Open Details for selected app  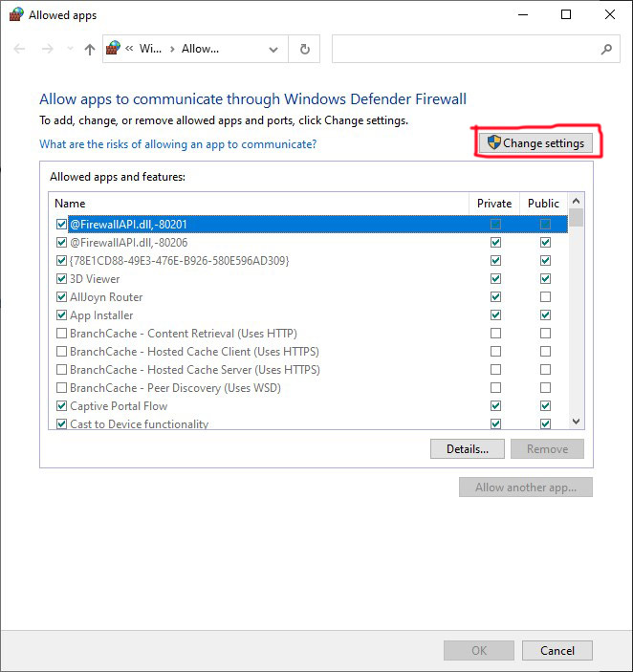468,448
